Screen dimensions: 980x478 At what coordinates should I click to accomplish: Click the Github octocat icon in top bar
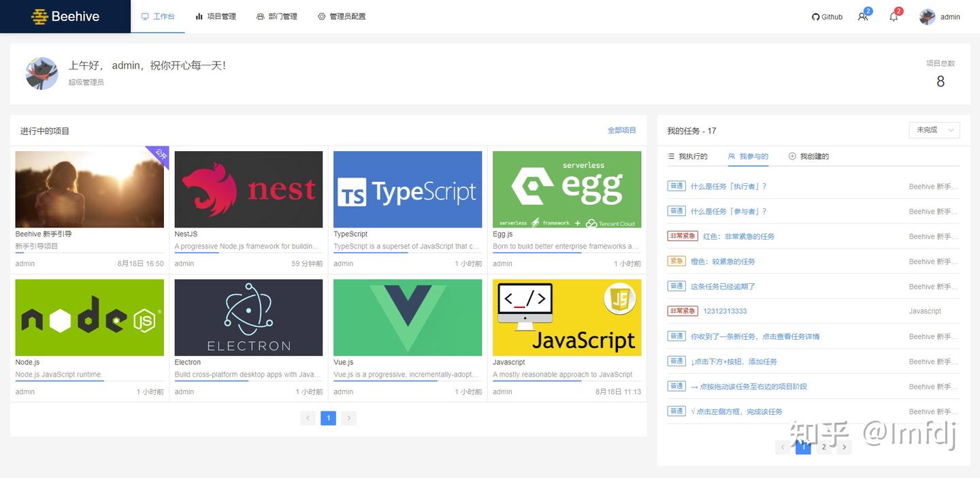pyautogui.click(x=815, y=16)
